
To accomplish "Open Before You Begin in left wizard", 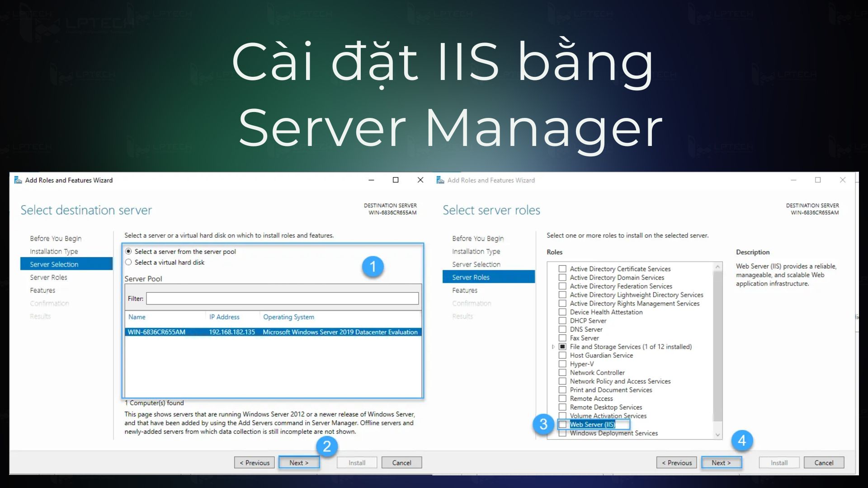I will pos(56,238).
